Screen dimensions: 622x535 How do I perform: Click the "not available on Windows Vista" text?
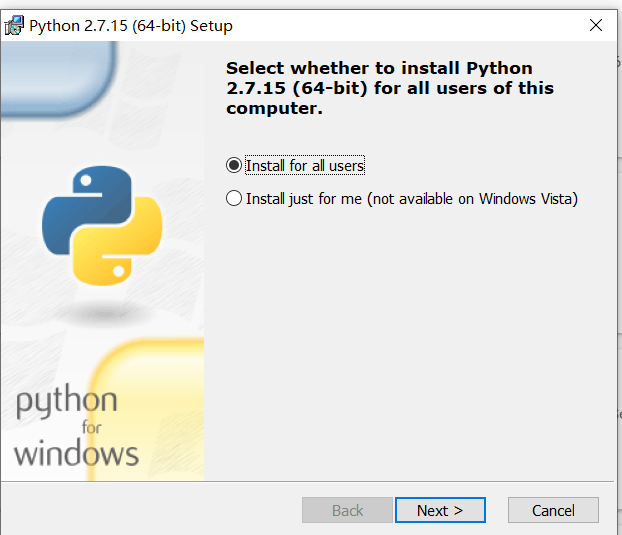(x=473, y=198)
